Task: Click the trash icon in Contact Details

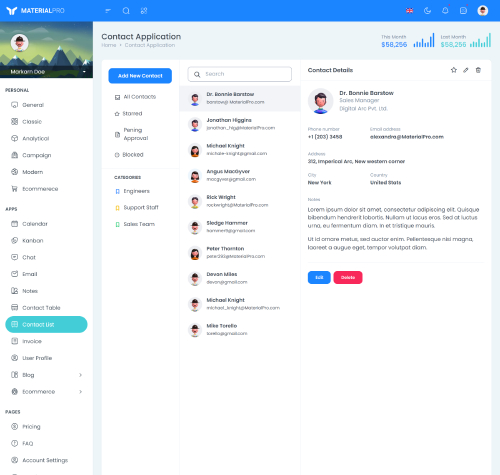Action: (478, 70)
